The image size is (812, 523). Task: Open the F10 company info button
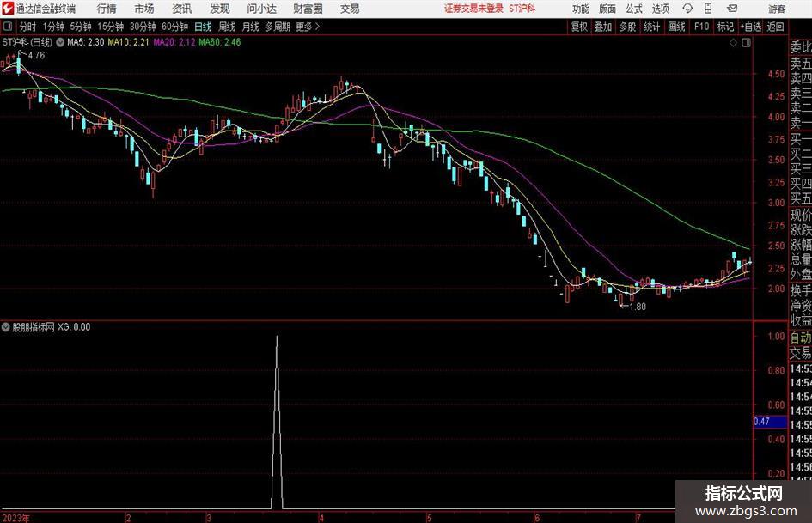pos(701,27)
